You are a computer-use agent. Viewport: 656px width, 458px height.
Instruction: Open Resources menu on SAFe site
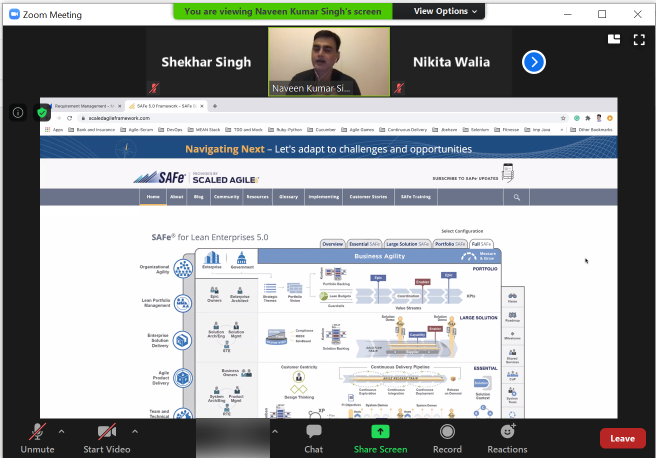(x=257, y=197)
